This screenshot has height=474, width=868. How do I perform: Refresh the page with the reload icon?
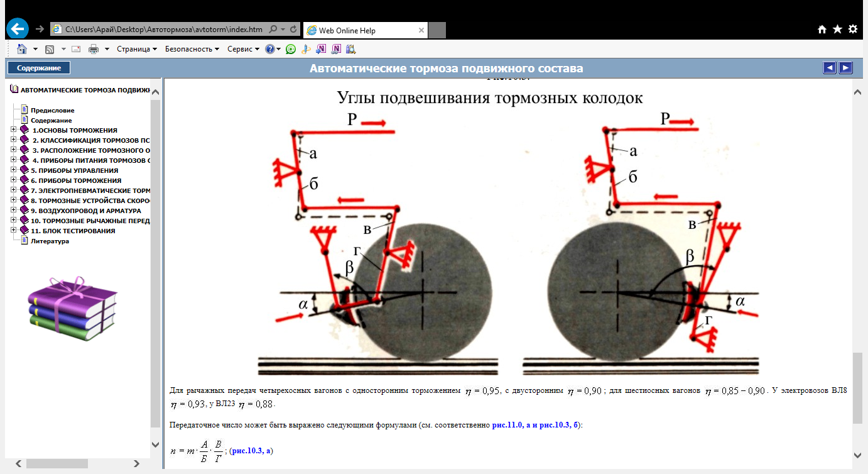(x=293, y=29)
